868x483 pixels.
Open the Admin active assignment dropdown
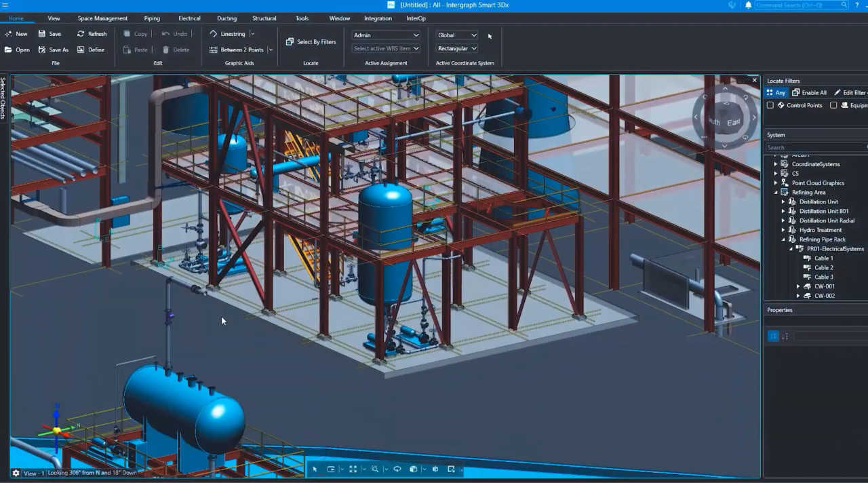[x=386, y=35]
